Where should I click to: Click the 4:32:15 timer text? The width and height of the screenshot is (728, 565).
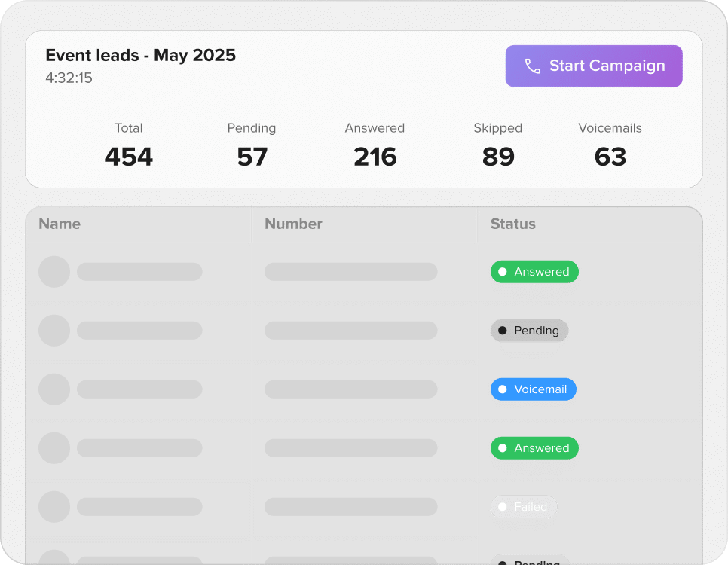[69, 78]
